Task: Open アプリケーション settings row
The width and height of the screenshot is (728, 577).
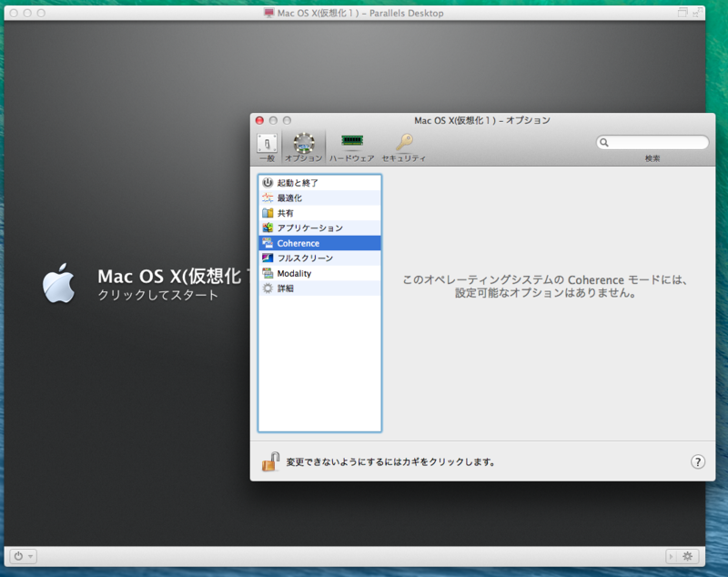Action: coord(319,228)
